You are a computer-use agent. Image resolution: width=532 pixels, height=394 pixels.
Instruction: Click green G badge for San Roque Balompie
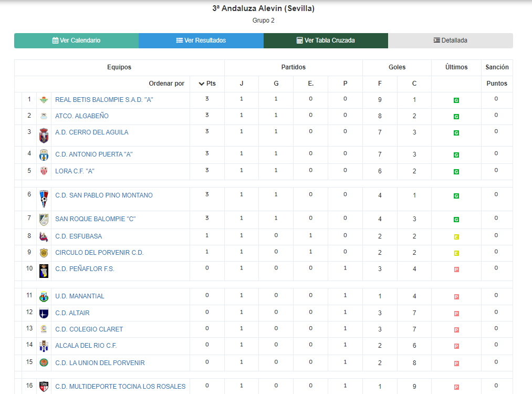point(456,220)
